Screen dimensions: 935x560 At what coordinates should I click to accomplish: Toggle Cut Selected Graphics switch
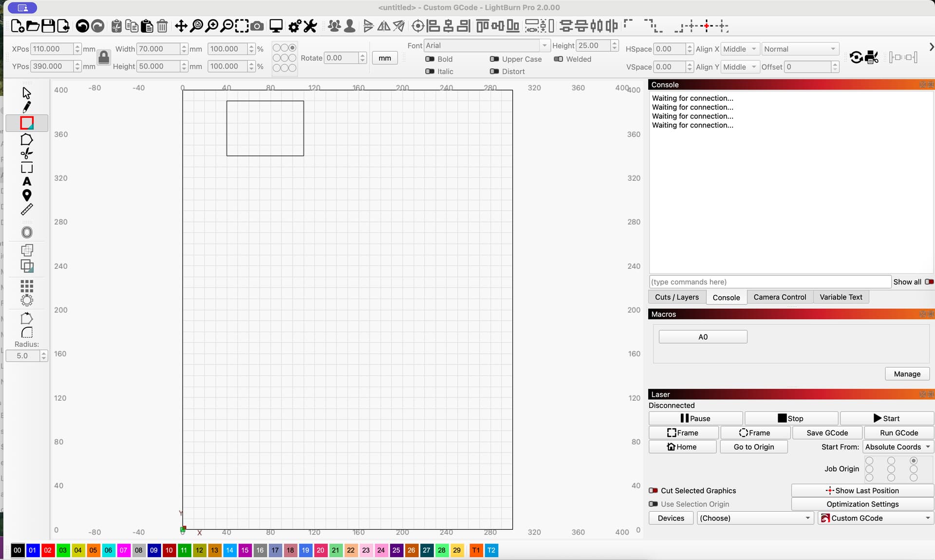click(654, 490)
